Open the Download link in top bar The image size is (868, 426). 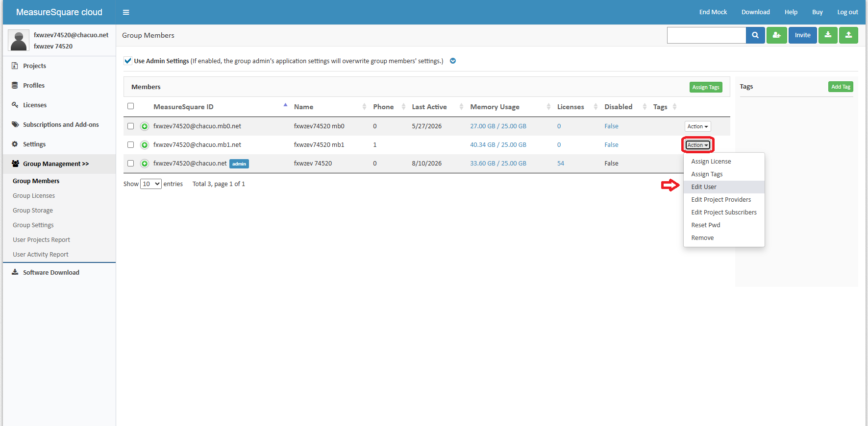(755, 12)
